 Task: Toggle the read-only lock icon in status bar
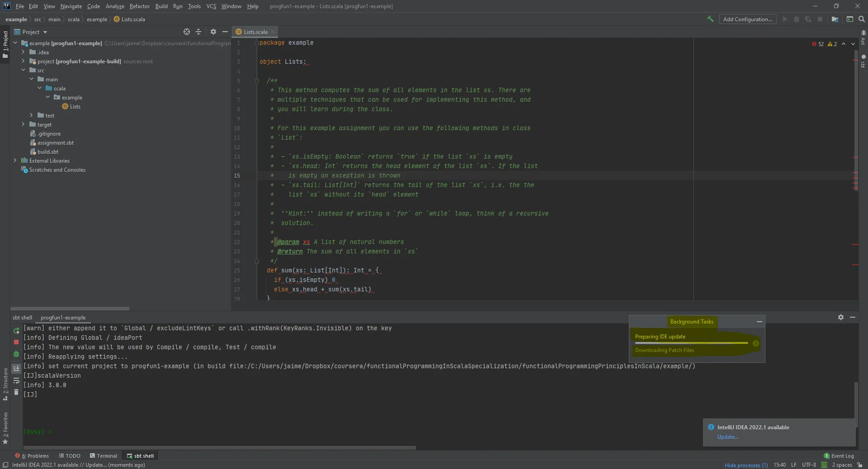(x=859, y=465)
